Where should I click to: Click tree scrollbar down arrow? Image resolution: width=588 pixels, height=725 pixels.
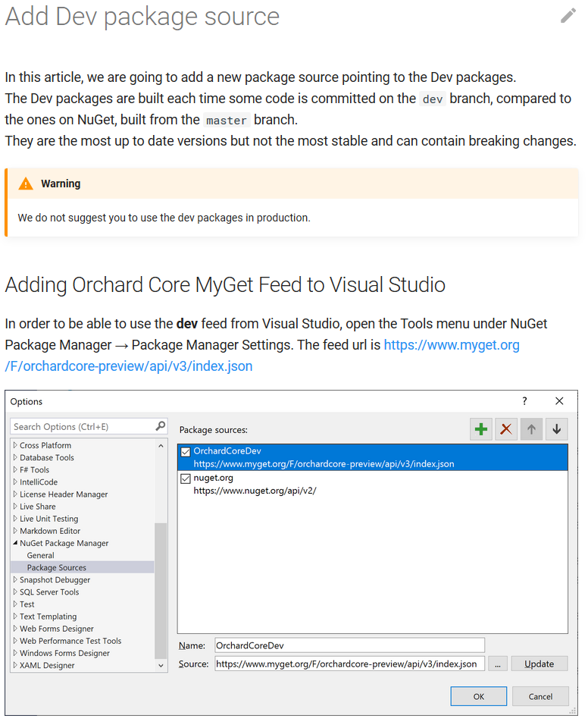(x=161, y=666)
